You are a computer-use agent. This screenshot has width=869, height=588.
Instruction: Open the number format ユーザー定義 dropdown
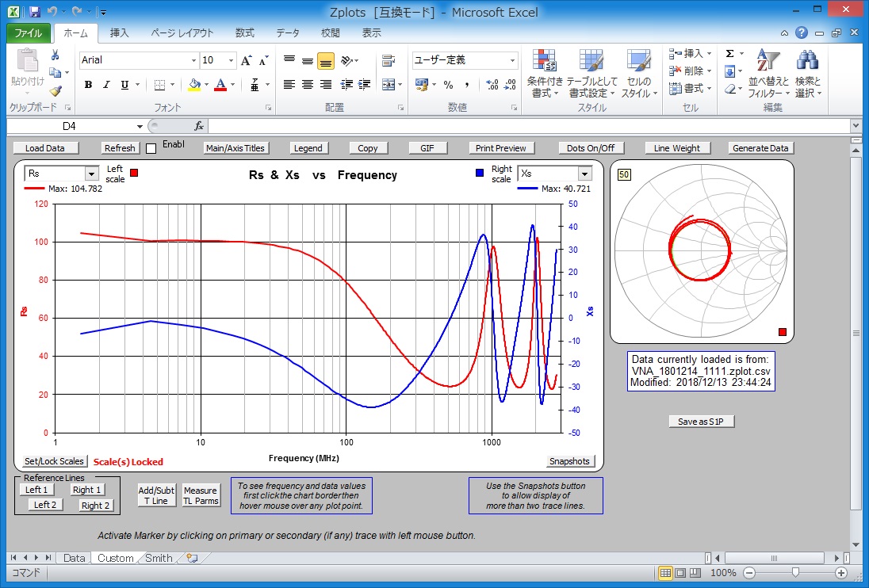tap(513, 60)
